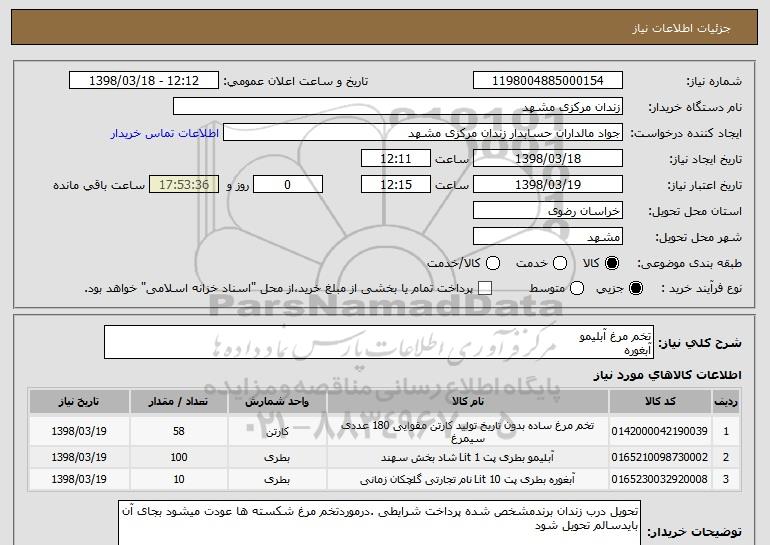The height and width of the screenshot is (545, 770).
Task: Choose the جزیی purchase type radio
Action: click(x=635, y=288)
